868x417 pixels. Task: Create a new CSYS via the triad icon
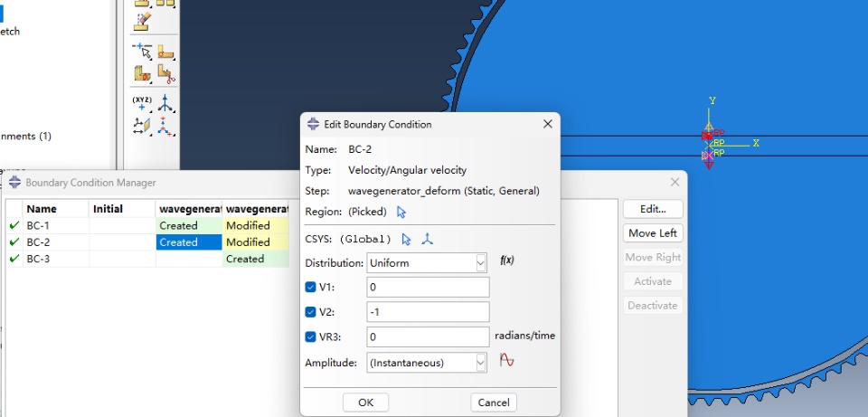coord(428,239)
